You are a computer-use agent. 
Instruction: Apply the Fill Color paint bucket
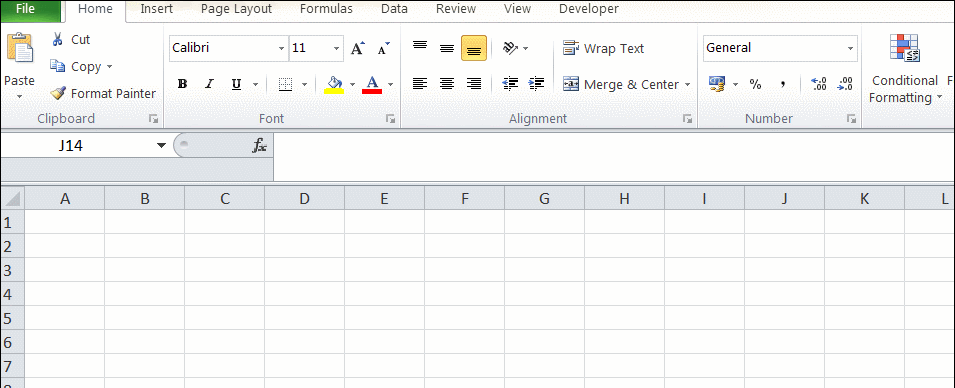click(334, 84)
